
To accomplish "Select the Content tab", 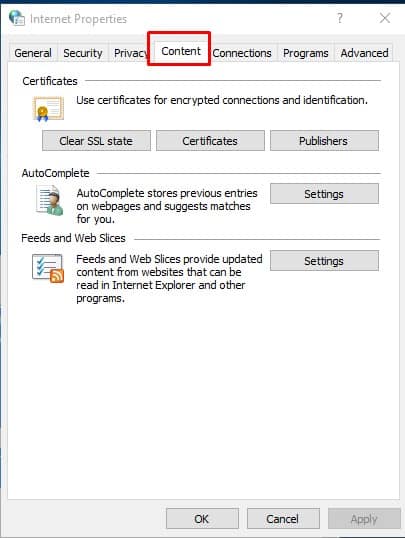I will pyautogui.click(x=181, y=51).
